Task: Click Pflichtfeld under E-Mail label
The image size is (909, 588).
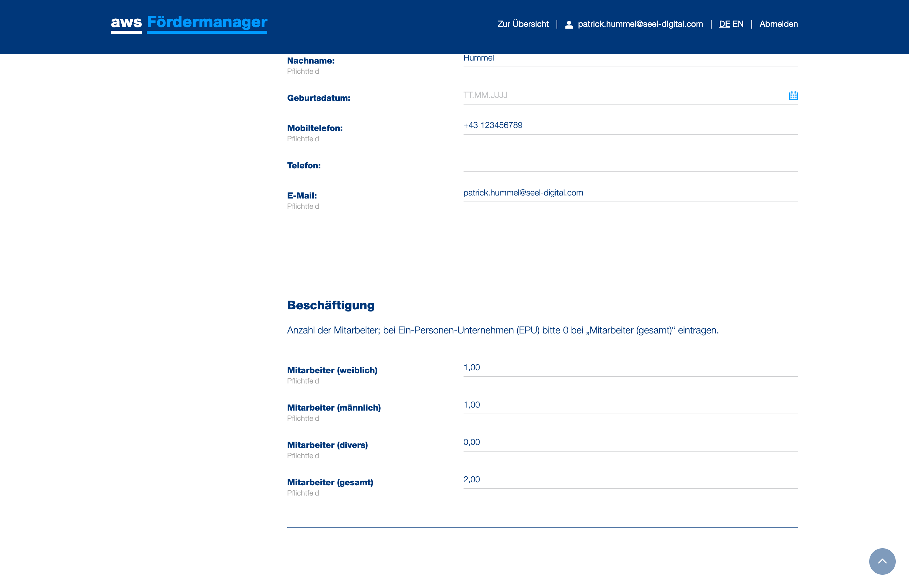Action: (x=303, y=207)
